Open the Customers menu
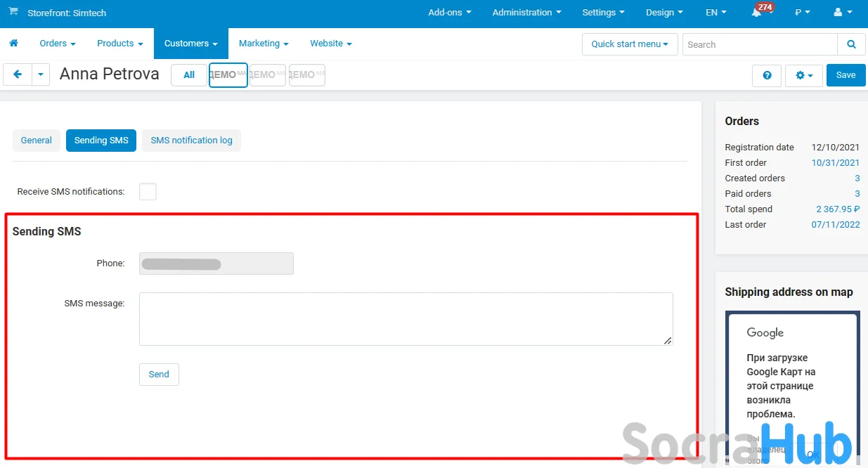The width and height of the screenshot is (868, 468). coord(191,44)
